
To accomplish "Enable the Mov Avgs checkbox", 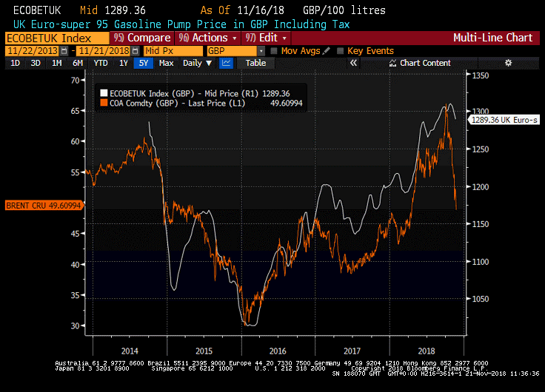I will point(274,51).
